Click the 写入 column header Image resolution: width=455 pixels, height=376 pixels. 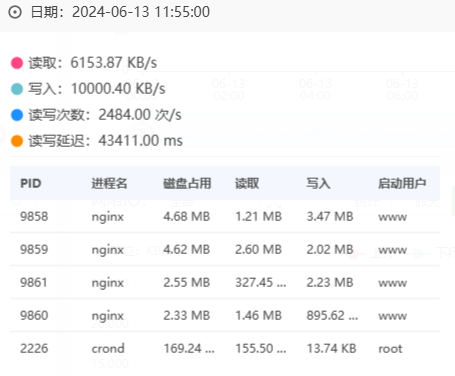(x=318, y=183)
